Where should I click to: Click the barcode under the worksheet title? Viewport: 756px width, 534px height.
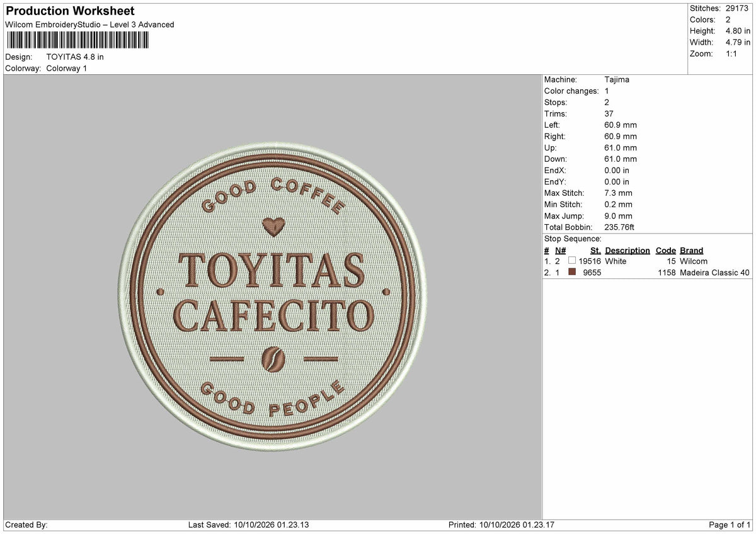(77, 40)
